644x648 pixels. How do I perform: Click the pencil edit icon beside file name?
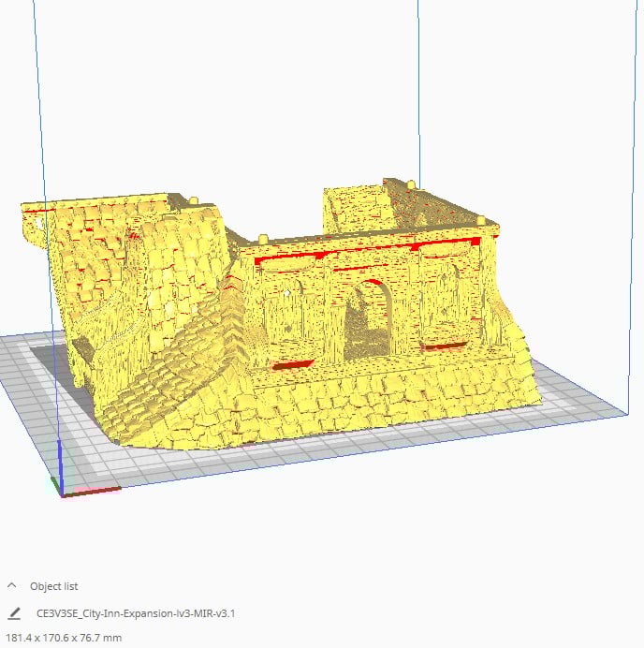(14, 613)
